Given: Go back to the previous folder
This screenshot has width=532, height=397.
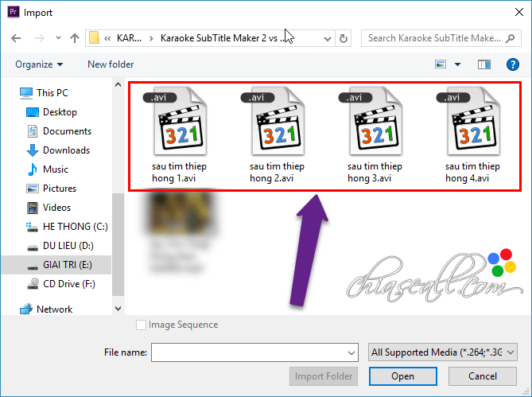Looking at the screenshot, I should pos(16,38).
